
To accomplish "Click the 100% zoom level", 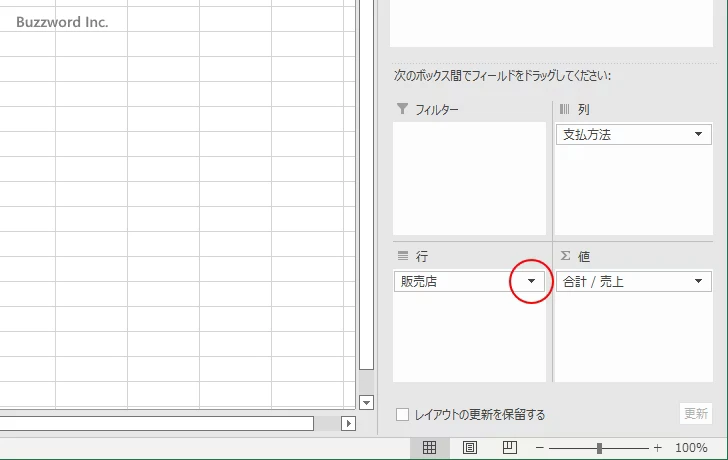I will [x=691, y=448].
